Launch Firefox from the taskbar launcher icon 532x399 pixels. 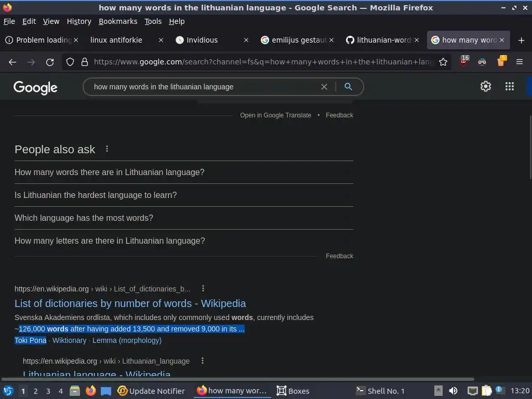[90, 391]
